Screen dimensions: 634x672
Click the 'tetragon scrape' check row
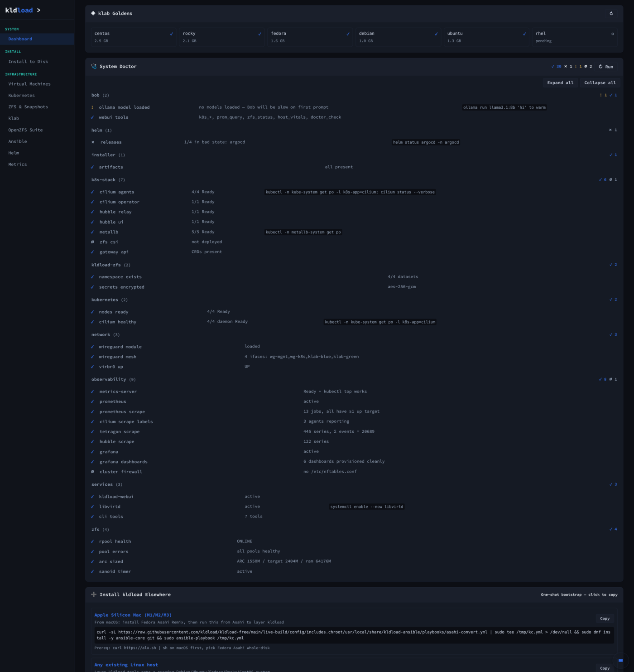tap(354, 432)
